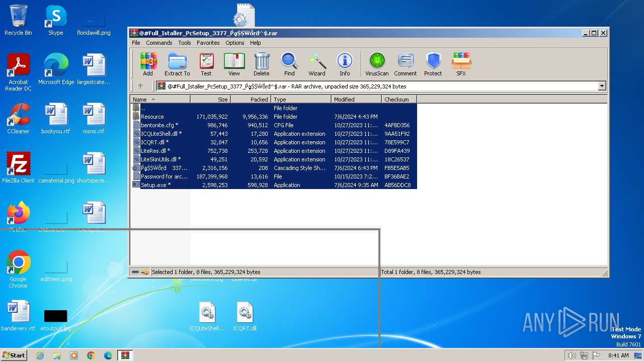Screen dimensions: 644x362
Task: Run VirusScan from the toolbar
Action: point(377,64)
